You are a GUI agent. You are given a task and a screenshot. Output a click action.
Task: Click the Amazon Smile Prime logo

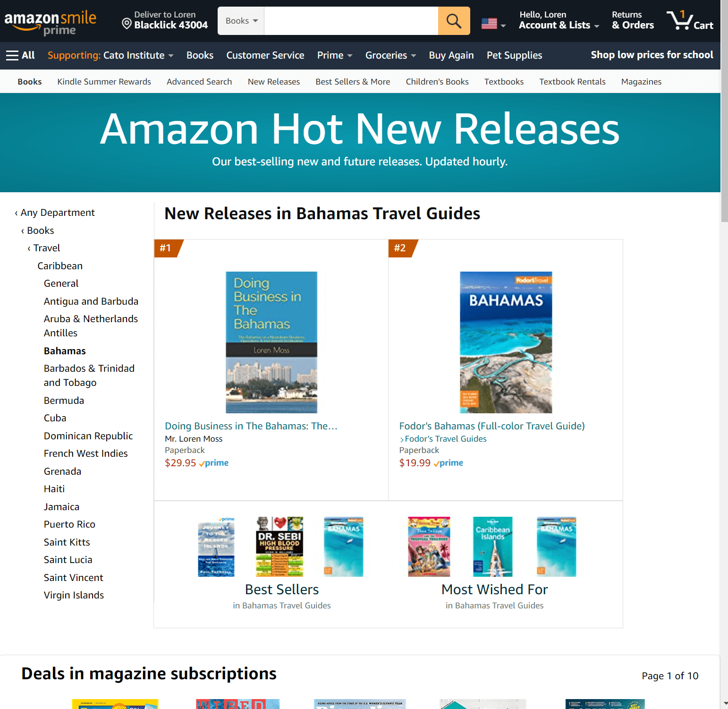click(x=51, y=22)
